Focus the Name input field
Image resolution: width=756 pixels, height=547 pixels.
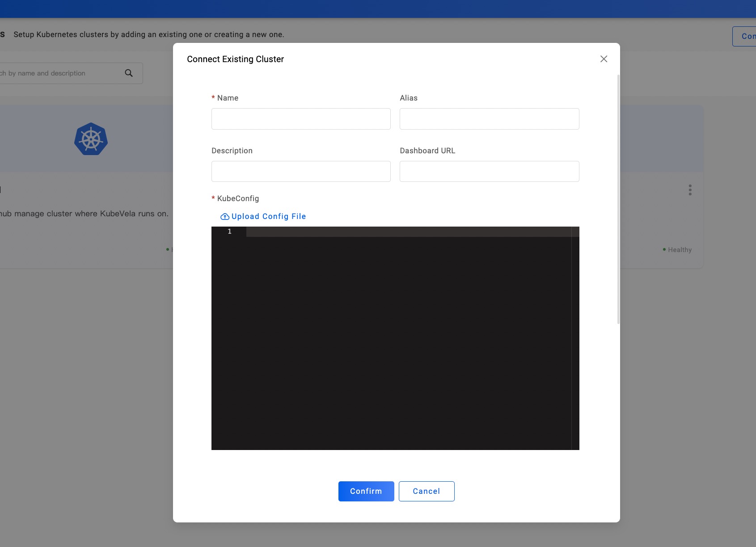click(x=301, y=119)
